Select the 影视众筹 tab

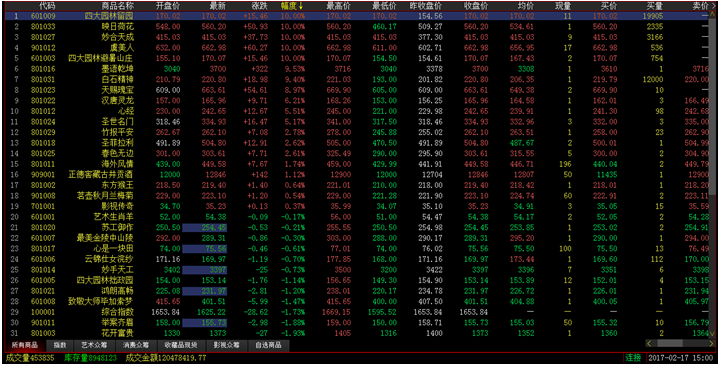point(227,345)
